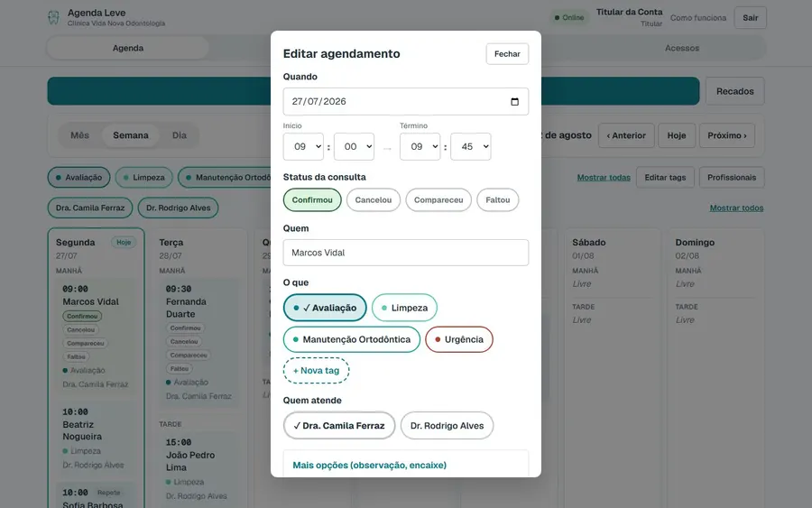Open the end minutes dropdown showing 45
The width and height of the screenshot is (812, 508).
point(471,146)
